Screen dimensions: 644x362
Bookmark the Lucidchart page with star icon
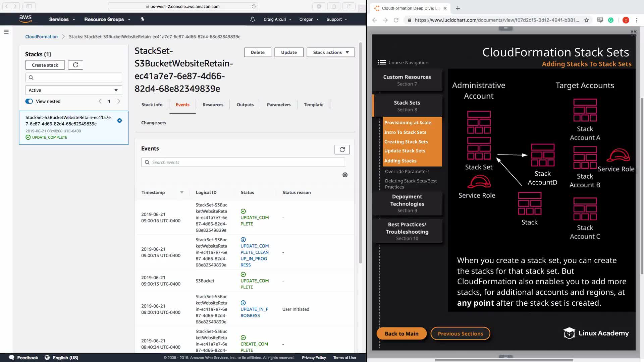pos(587,20)
